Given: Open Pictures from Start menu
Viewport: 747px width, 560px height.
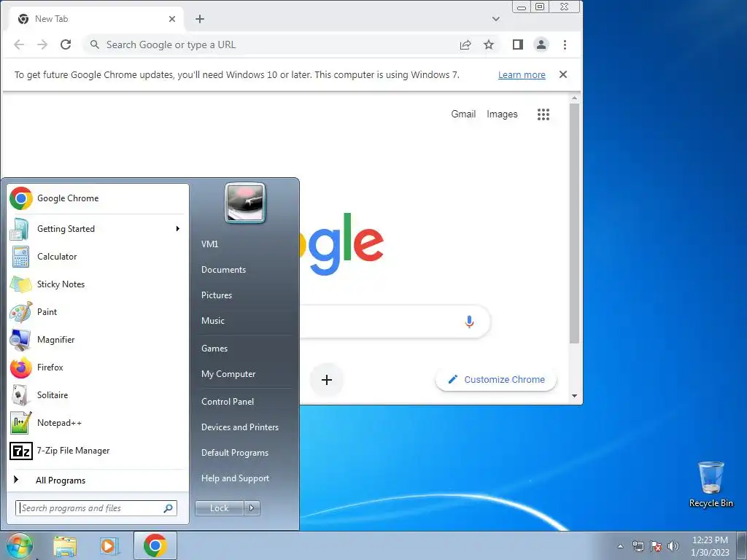Looking at the screenshot, I should click(x=217, y=295).
